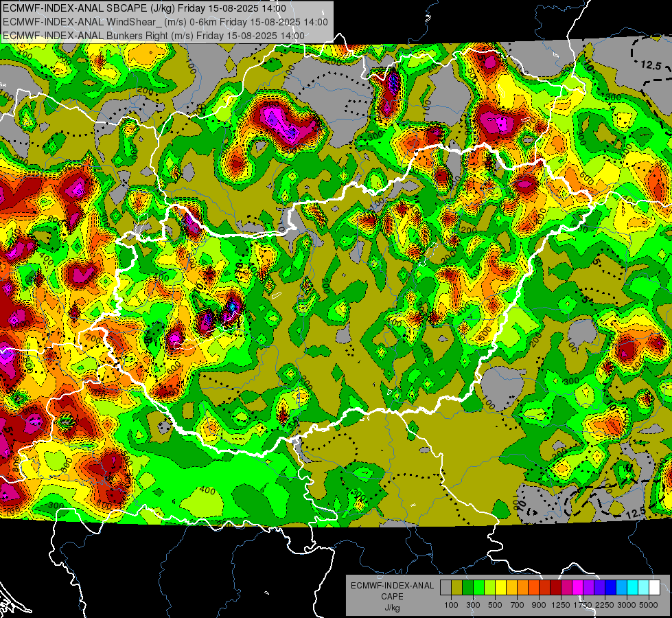The width and height of the screenshot is (672, 618).
Task: Click the 5000 value under the legend bar
Action: pyautogui.click(x=649, y=605)
